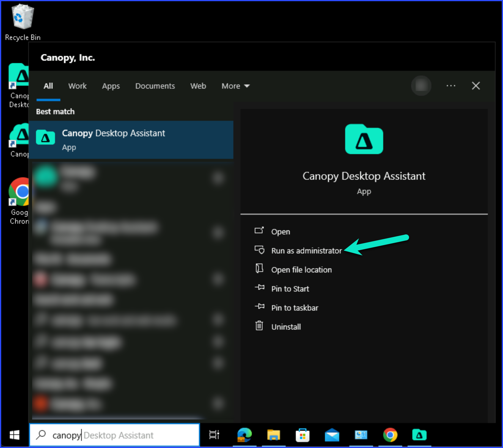Click the Open file location icon
The height and width of the screenshot is (448, 503).
point(259,268)
